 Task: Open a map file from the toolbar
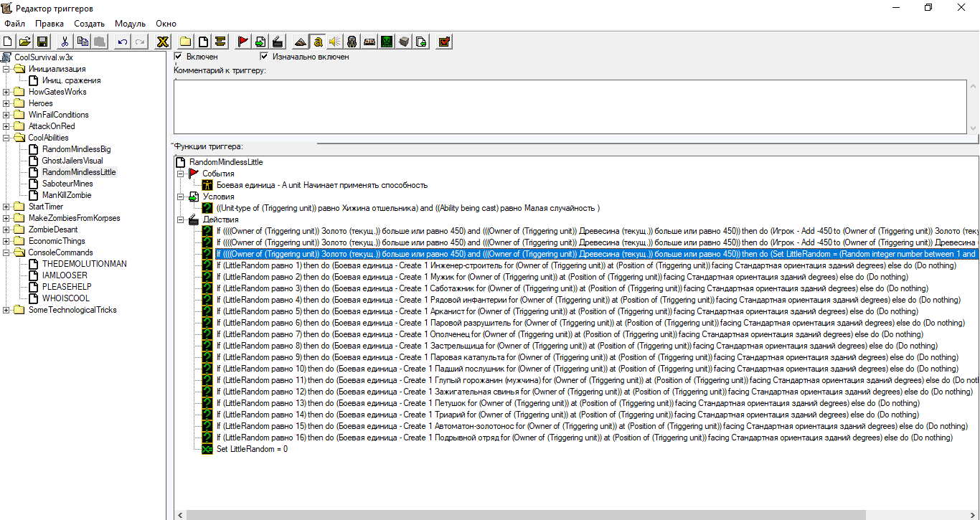(25, 42)
